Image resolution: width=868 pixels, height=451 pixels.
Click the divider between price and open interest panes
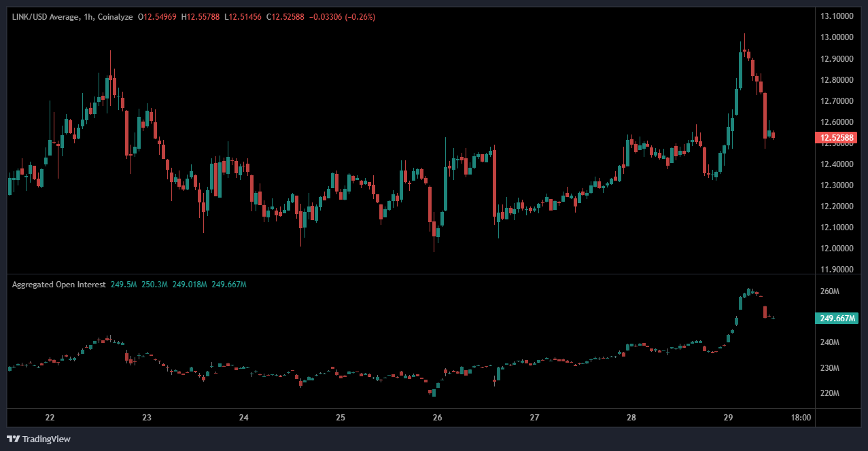[x=408, y=274]
